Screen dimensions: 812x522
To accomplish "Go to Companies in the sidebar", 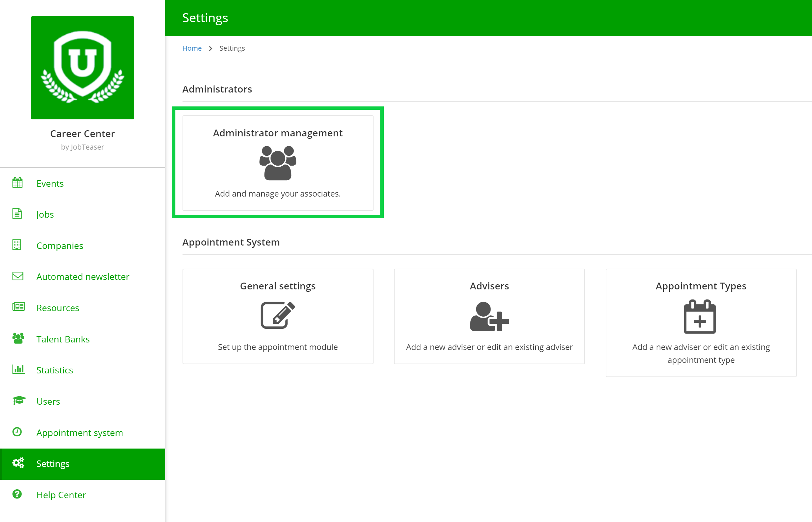I will [83, 246].
